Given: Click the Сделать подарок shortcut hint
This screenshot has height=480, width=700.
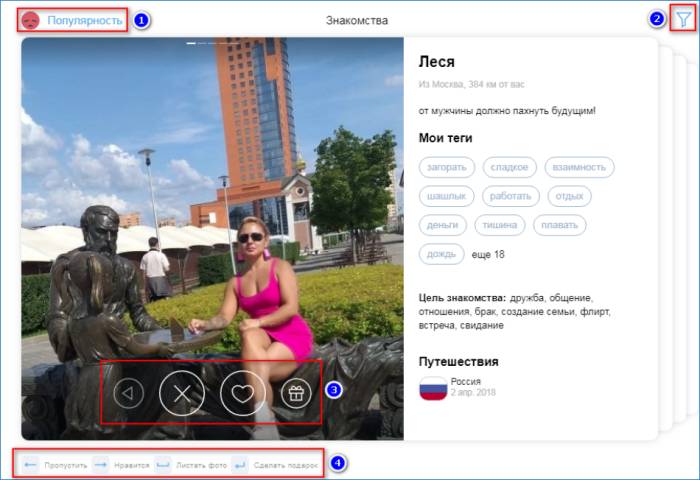Looking at the screenshot, I should click(x=285, y=465).
